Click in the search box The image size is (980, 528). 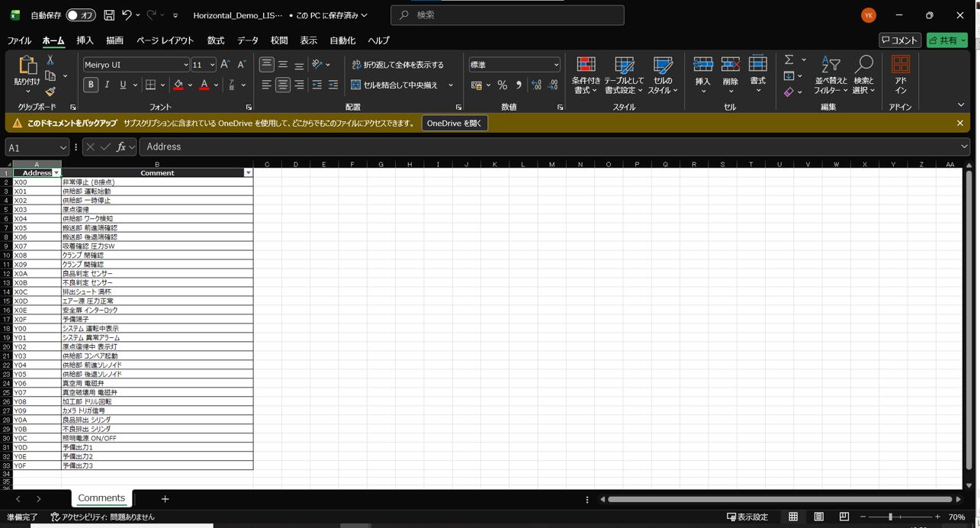click(x=507, y=15)
